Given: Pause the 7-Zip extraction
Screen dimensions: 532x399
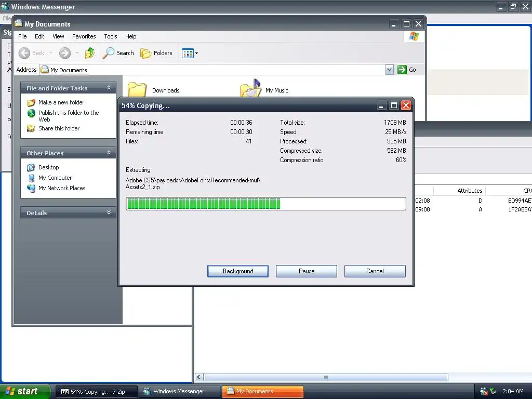Looking at the screenshot, I should (307, 271).
